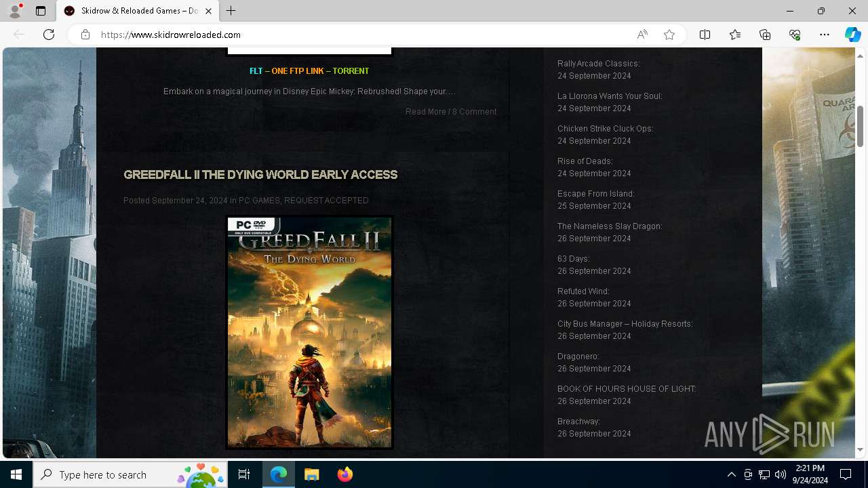This screenshot has height=488, width=868.
Task: Open Breachway entry
Action: pos(578,422)
